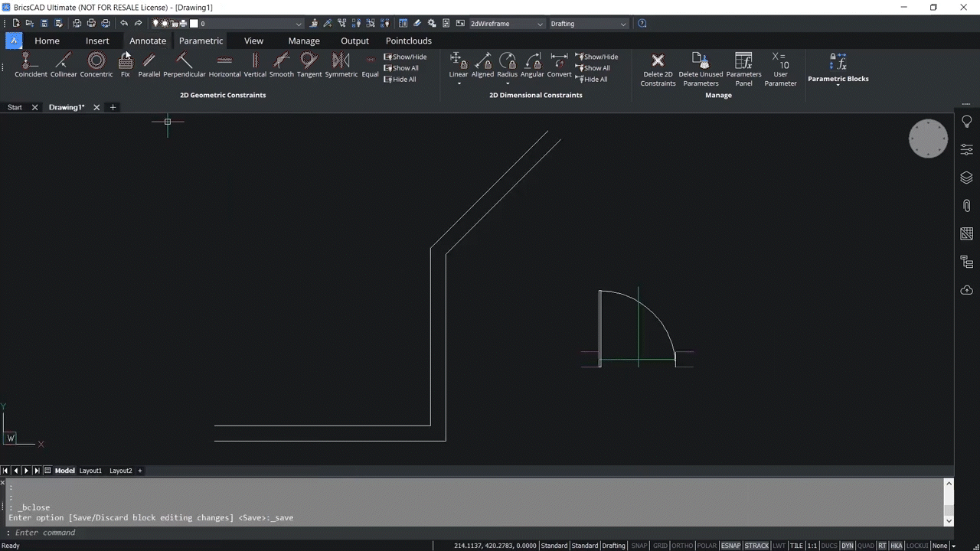
Task: Expand the Linear constraint dropdown arrow
Action: [459, 83]
